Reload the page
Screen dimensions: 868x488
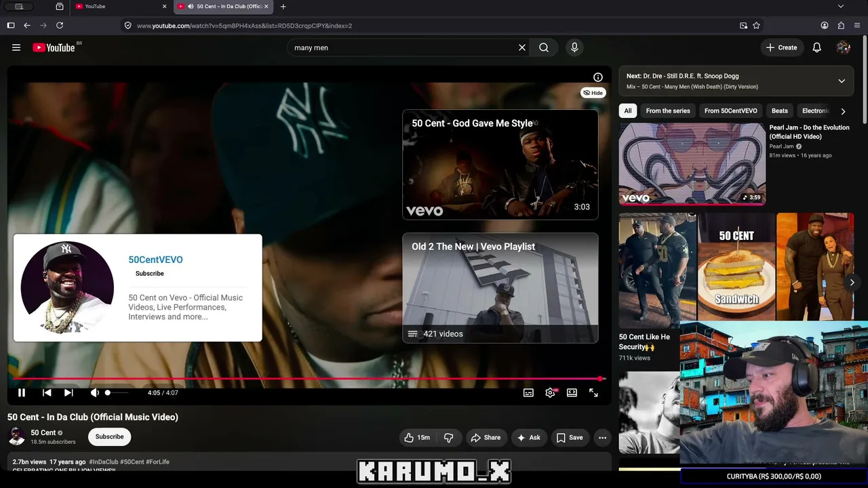pos(60,25)
